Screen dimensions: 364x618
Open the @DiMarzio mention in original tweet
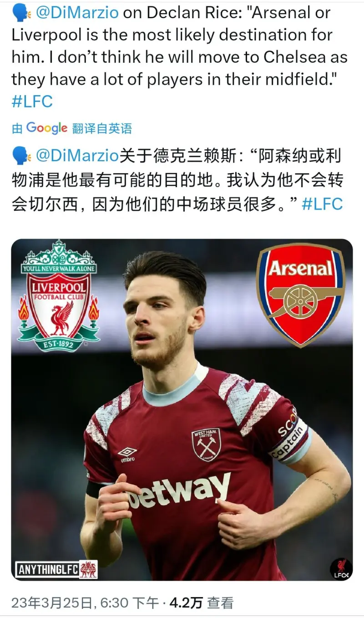coord(77,13)
